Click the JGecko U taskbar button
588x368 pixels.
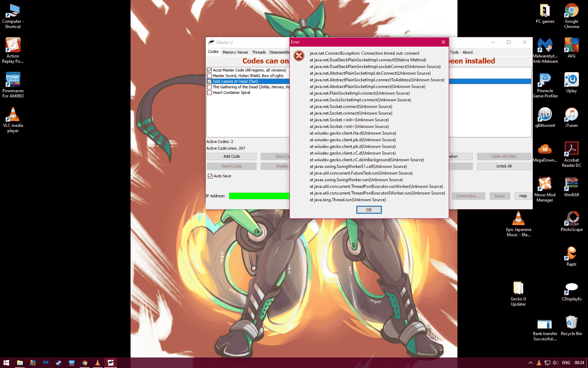click(110, 363)
